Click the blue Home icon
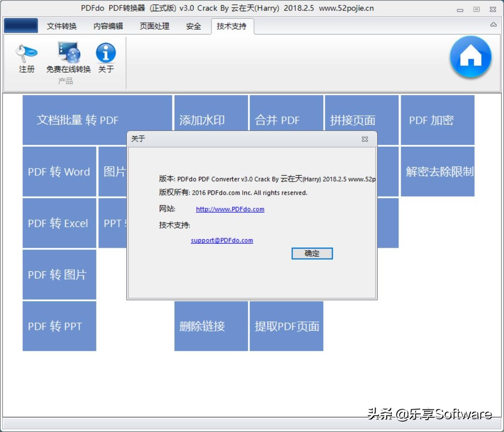The height and width of the screenshot is (432, 504). coord(471,55)
